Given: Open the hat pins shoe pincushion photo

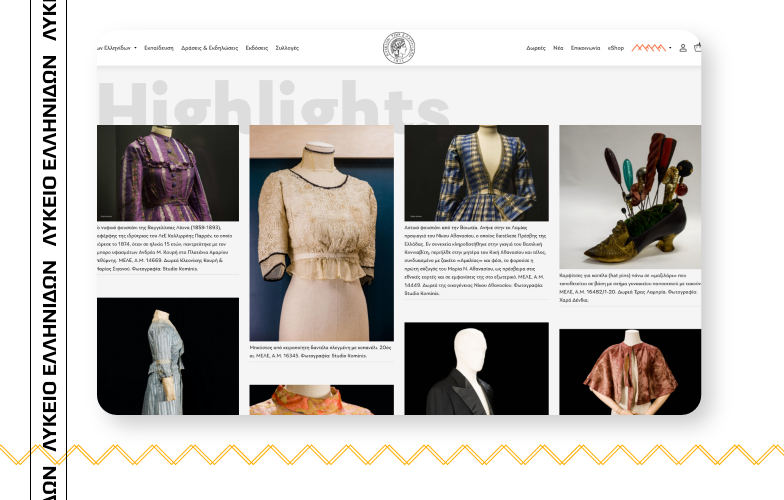Looking at the screenshot, I should pyautogui.click(x=630, y=197).
